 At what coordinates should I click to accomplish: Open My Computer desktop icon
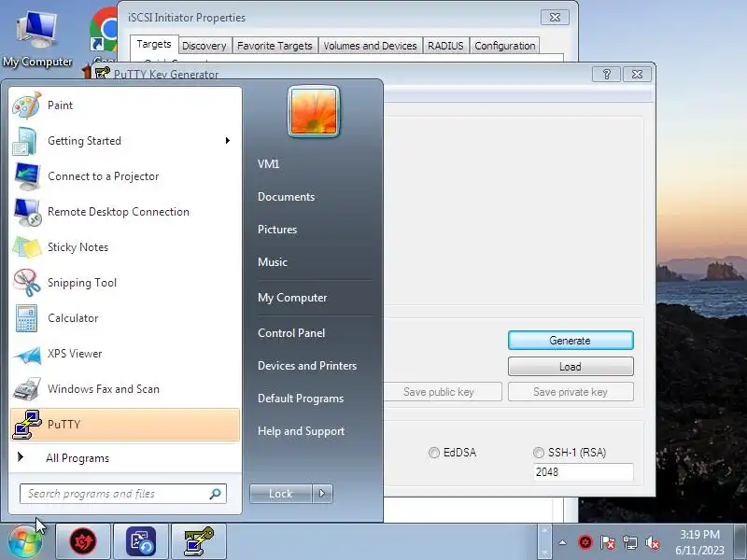(x=37, y=39)
